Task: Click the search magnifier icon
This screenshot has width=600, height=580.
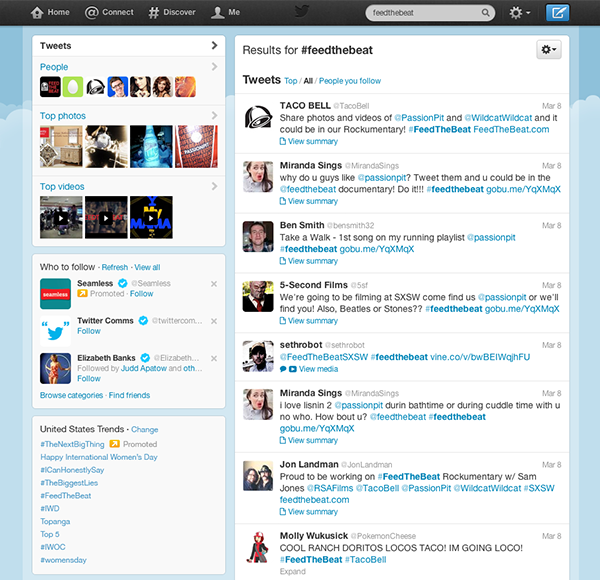Action: tap(485, 13)
